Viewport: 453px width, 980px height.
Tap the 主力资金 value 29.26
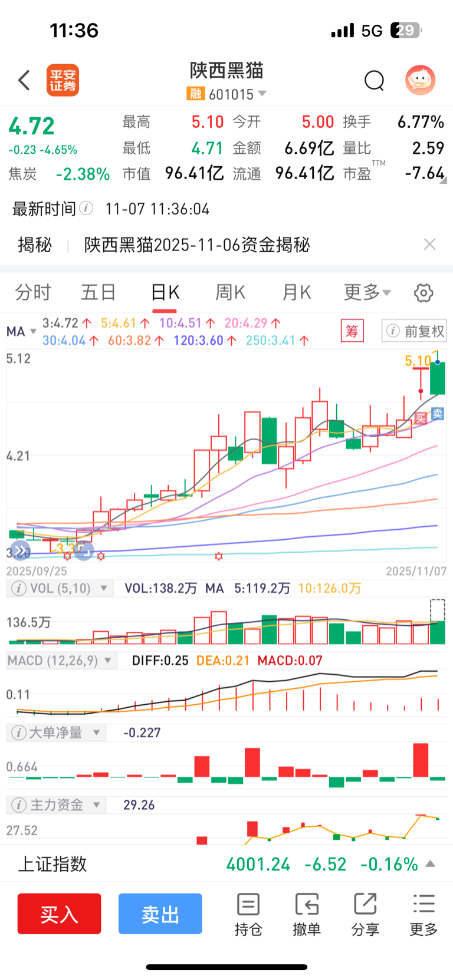click(x=139, y=805)
